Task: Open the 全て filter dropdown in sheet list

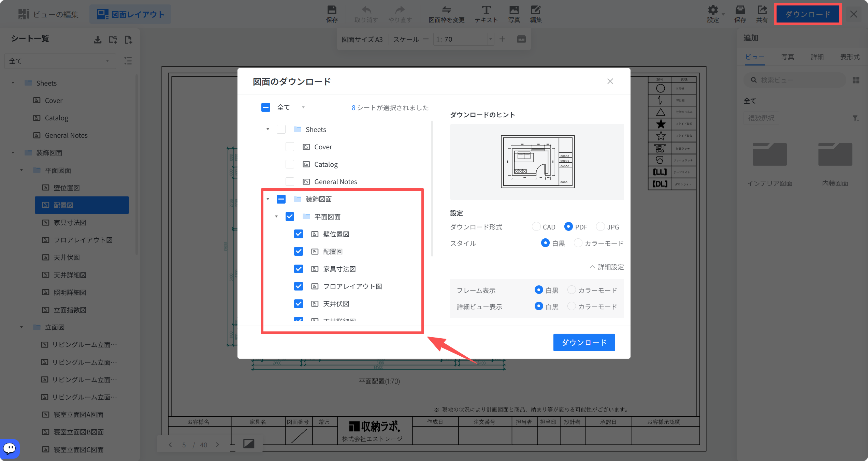Action: pos(60,61)
